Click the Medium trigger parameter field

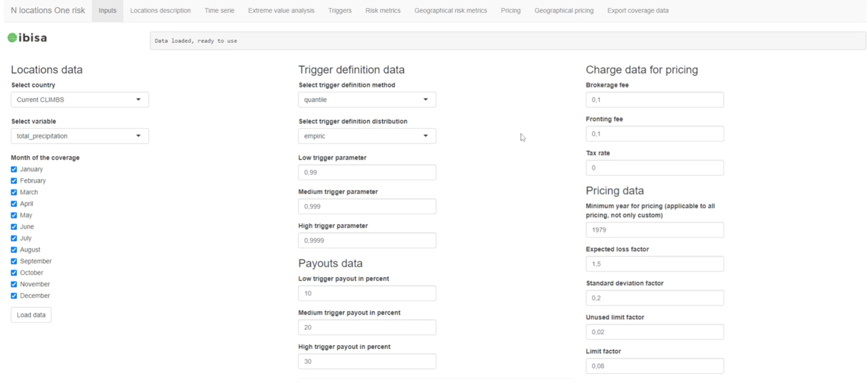[x=367, y=206]
